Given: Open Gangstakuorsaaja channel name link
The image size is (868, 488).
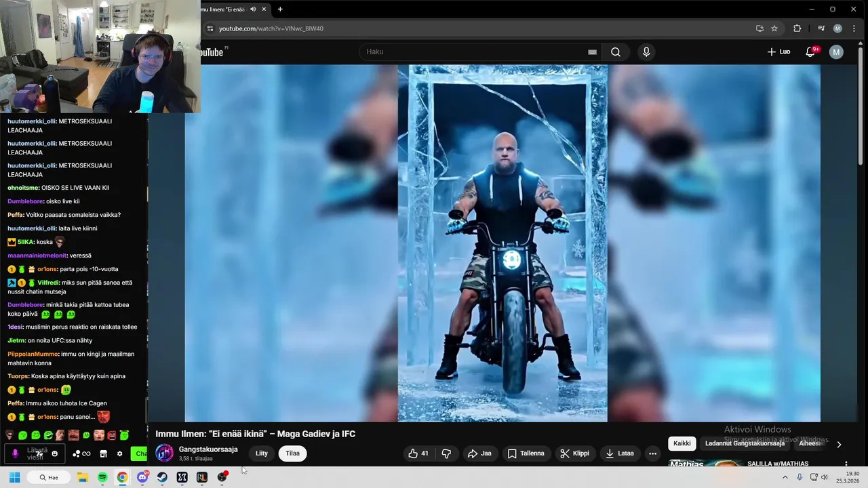Looking at the screenshot, I should click(x=208, y=449).
